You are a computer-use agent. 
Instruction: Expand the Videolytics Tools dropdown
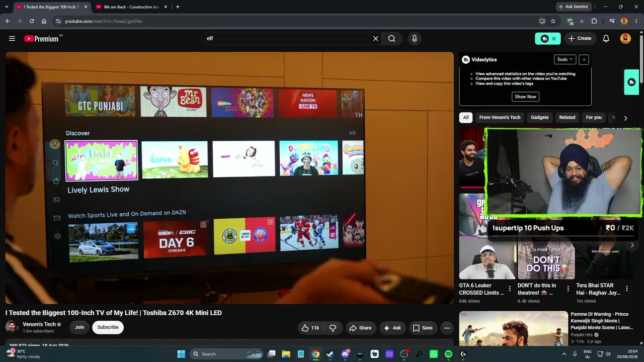point(565,59)
